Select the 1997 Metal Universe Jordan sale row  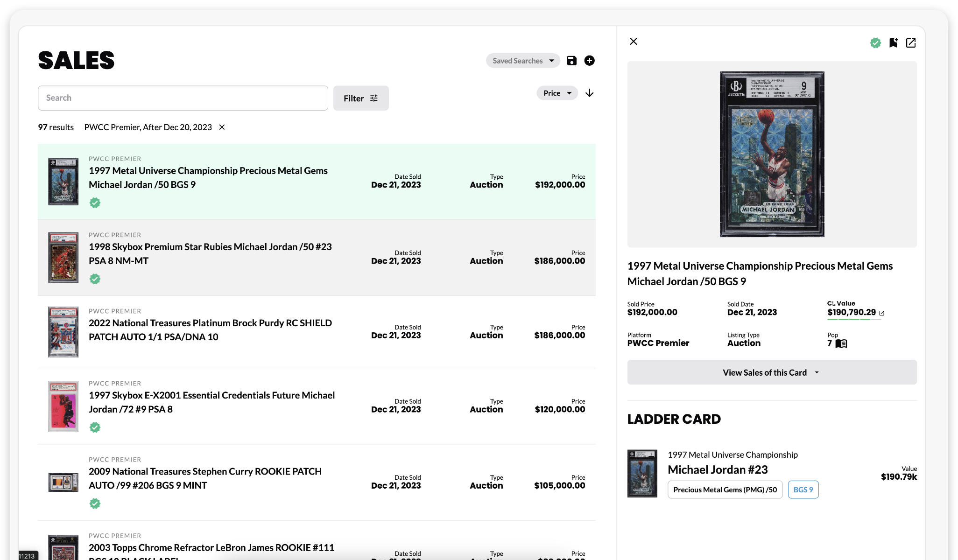(x=317, y=182)
